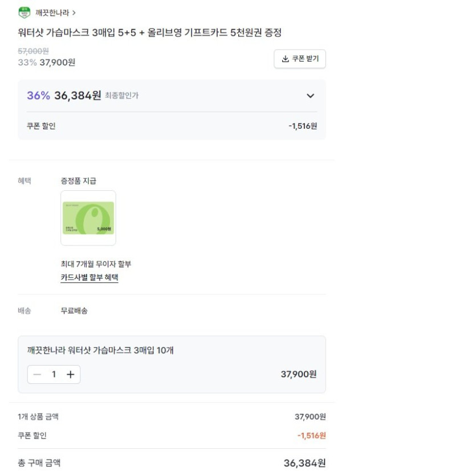Click the quantity number field

54,374
